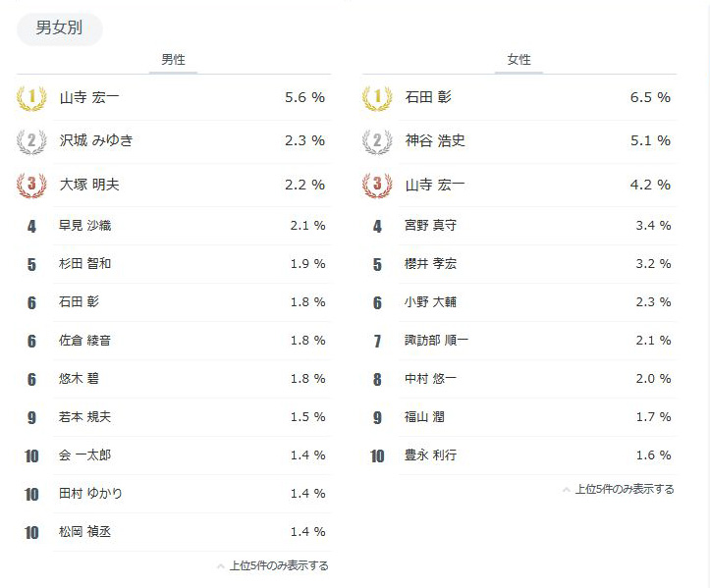This screenshot has width=710, height=588.
Task: Click the 男女別 category pill
Action: pyautogui.click(x=59, y=28)
